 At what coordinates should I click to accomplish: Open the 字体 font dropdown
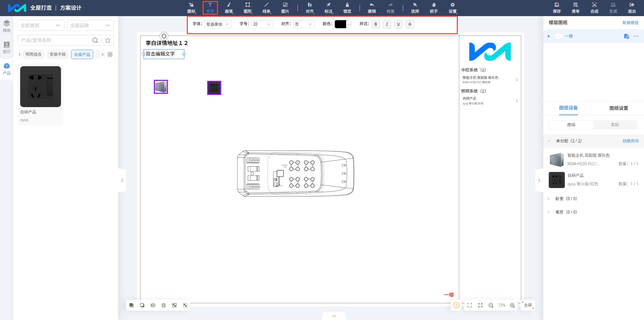tap(218, 24)
